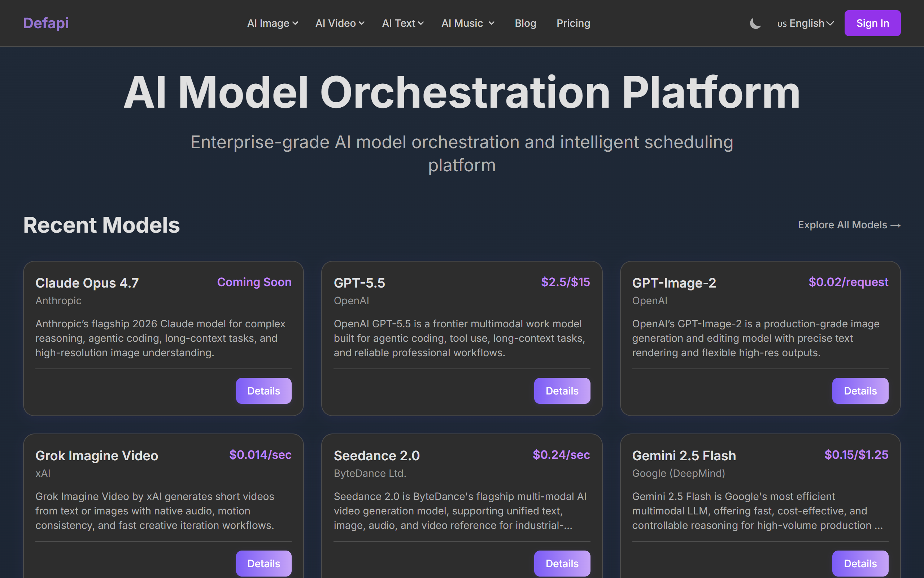Select the GPT-5.5 card title
Image resolution: width=924 pixels, height=578 pixels.
click(359, 283)
